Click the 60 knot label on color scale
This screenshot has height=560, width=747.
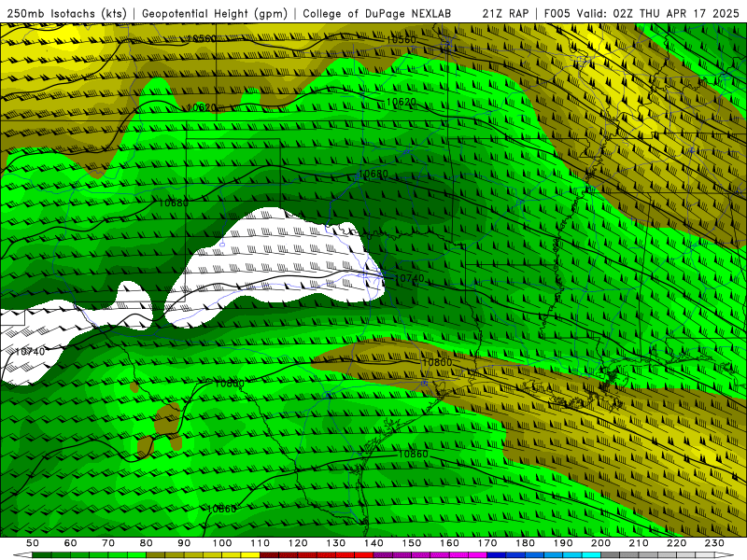[70, 543]
